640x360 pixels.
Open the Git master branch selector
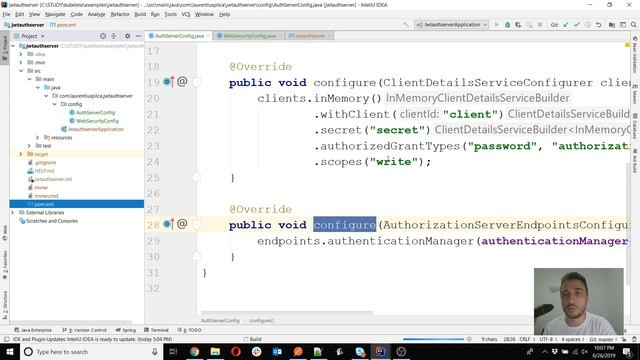tap(603, 339)
